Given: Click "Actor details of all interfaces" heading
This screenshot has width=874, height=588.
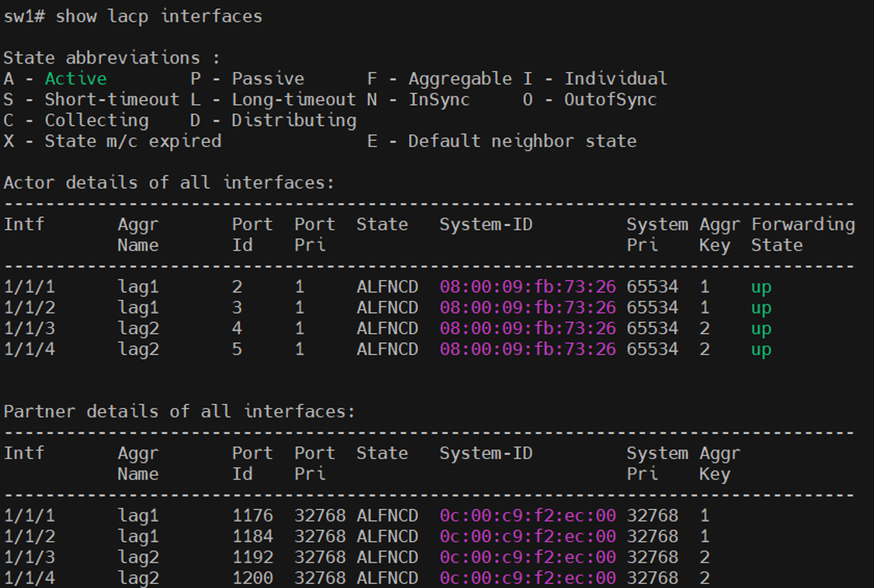Looking at the screenshot, I should point(168,182).
